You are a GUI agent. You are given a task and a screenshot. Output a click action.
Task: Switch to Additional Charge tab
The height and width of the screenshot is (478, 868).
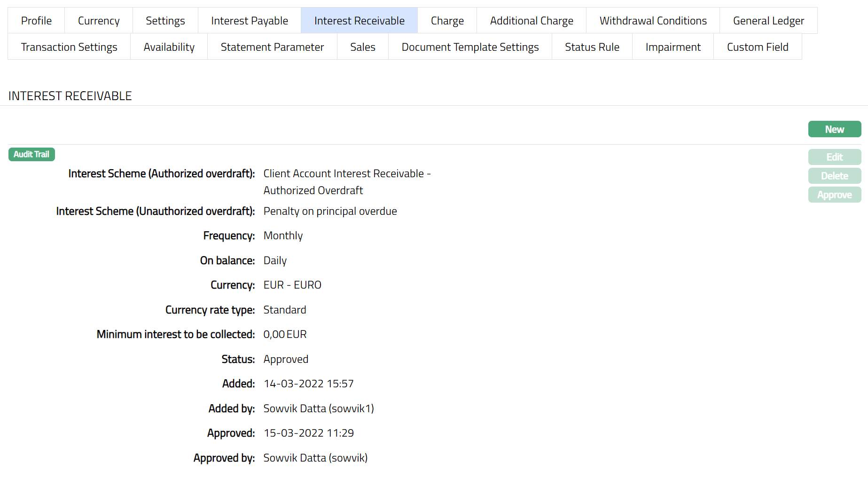point(532,21)
